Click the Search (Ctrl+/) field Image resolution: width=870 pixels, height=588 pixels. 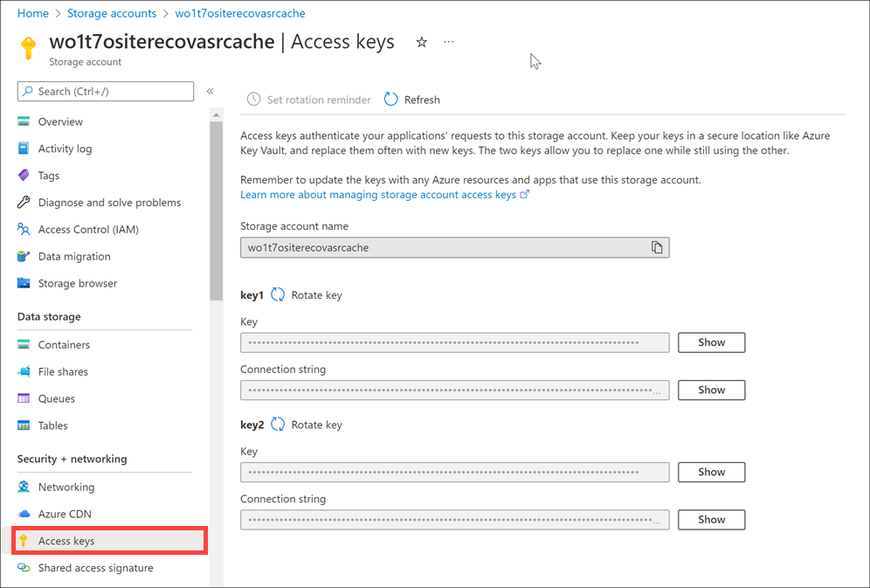(x=106, y=92)
